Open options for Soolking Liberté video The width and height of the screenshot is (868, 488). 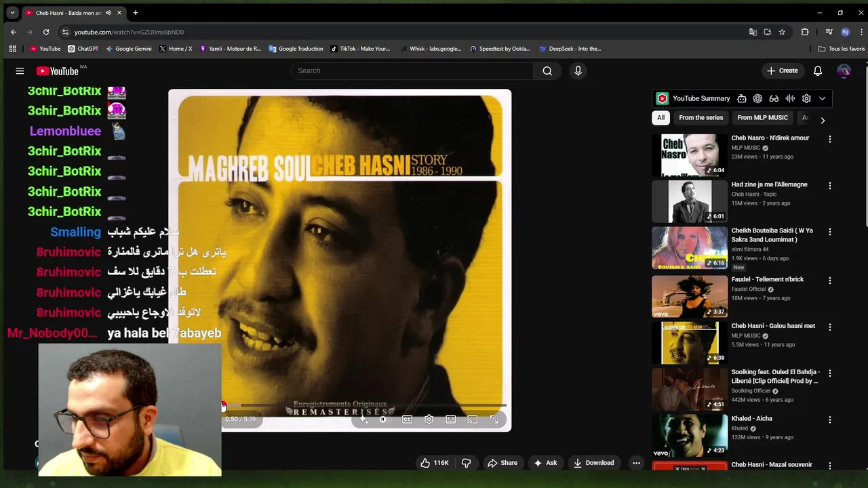pos(829,373)
